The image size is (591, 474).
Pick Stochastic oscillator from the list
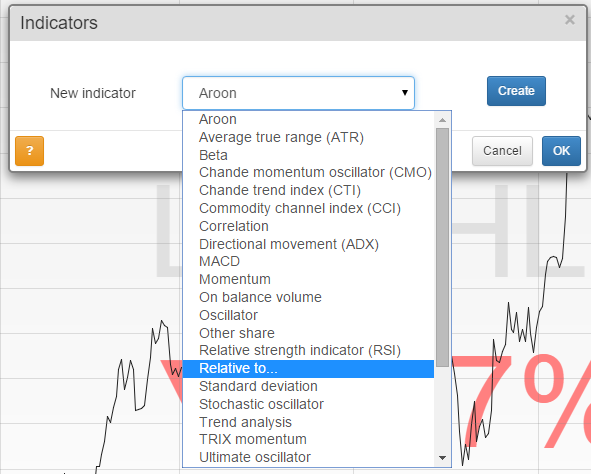(308, 404)
